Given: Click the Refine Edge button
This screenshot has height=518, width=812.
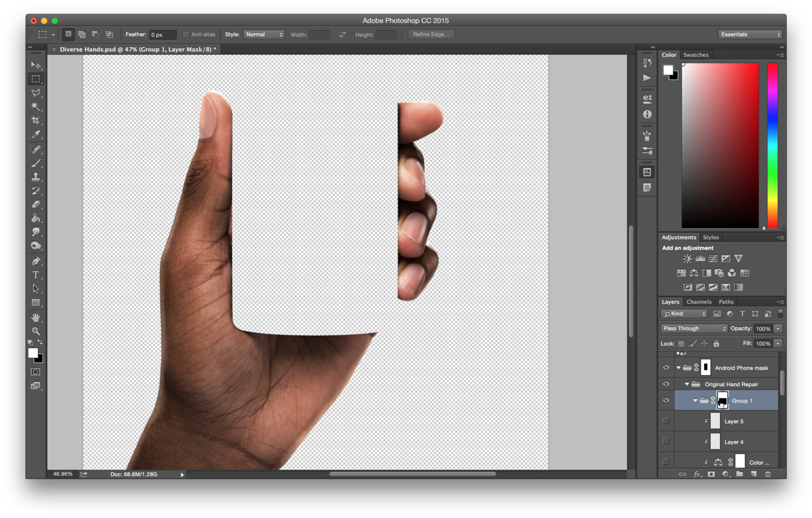Looking at the screenshot, I should (x=431, y=35).
